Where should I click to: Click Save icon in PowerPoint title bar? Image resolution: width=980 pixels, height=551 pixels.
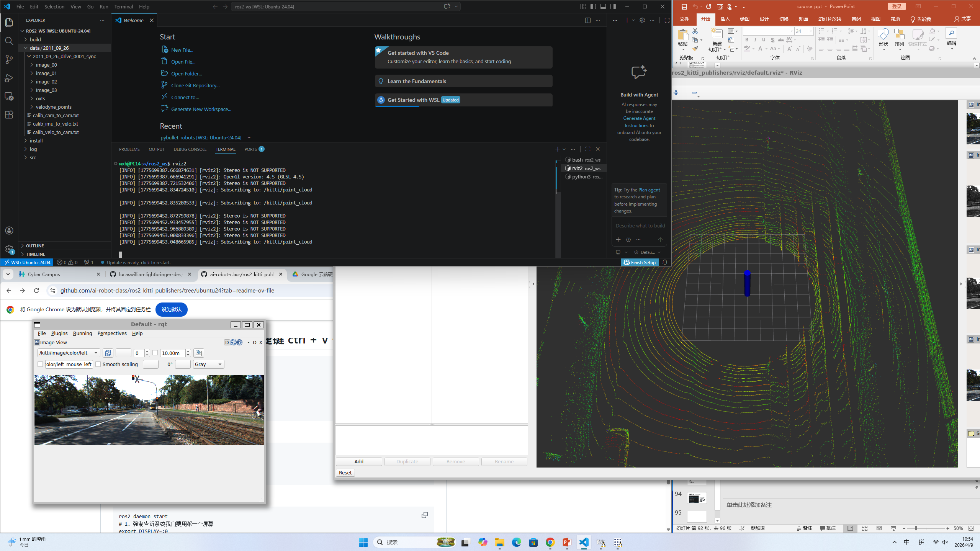tap(684, 7)
